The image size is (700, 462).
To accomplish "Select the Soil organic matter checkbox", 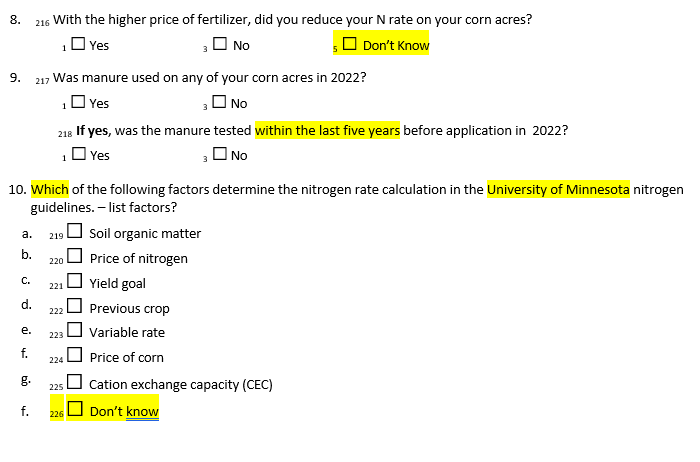I will (x=74, y=234).
